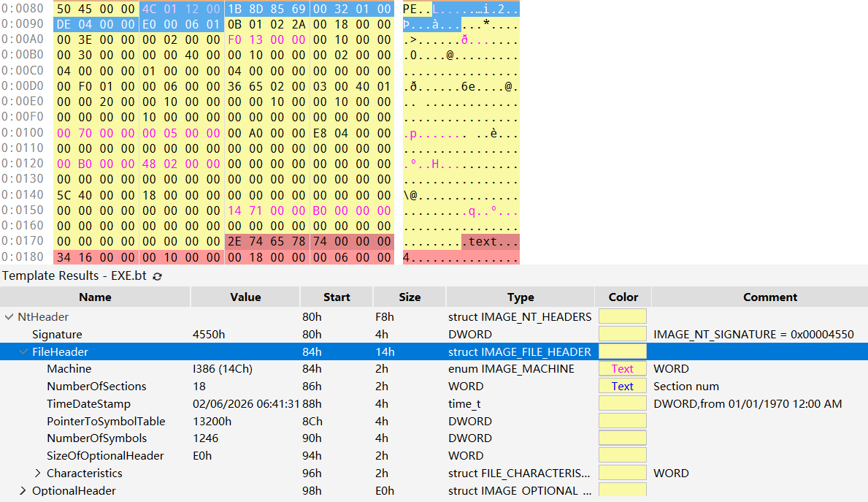The image size is (868, 502).
Task: Click the NumberOfSymbols row's color swatch
Action: coord(622,438)
